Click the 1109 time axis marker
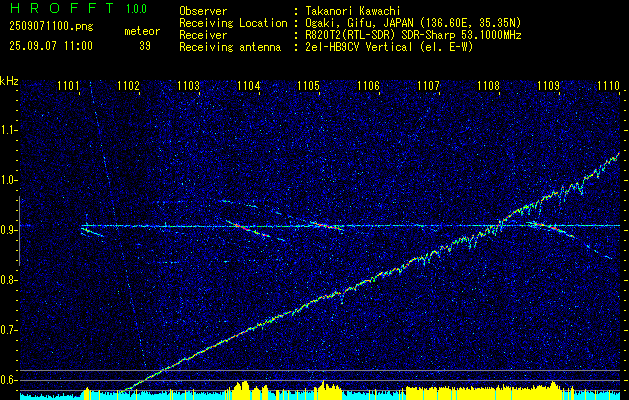Screen dimensions: 629x400 point(548,85)
